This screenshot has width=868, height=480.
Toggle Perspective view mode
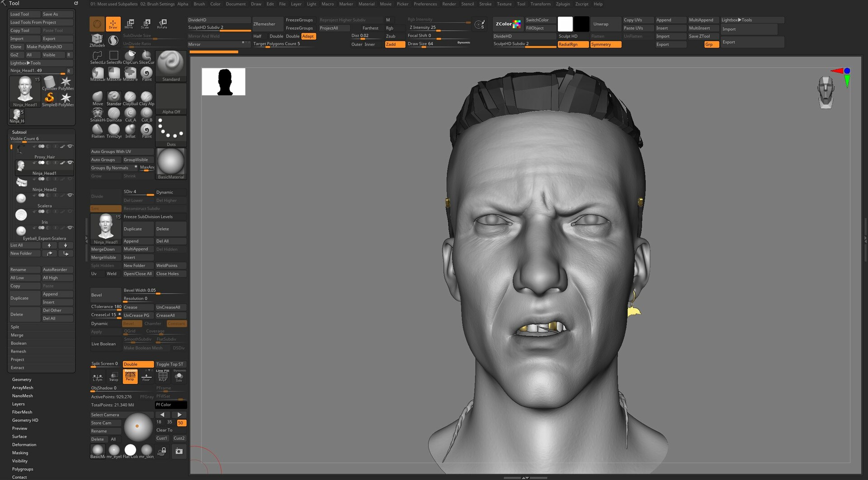pyautogui.click(x=130, y=376)
